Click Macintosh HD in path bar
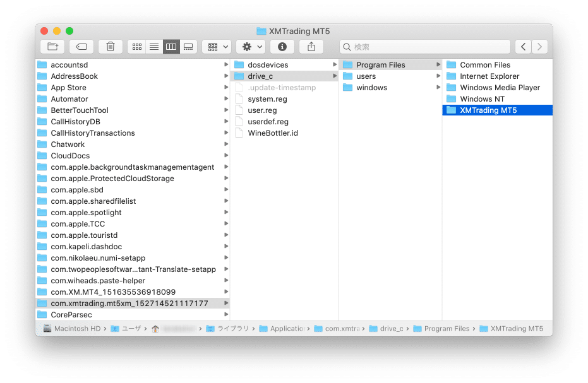The width and height of the screenshot is (588, 383). click(x=72, y=329)
